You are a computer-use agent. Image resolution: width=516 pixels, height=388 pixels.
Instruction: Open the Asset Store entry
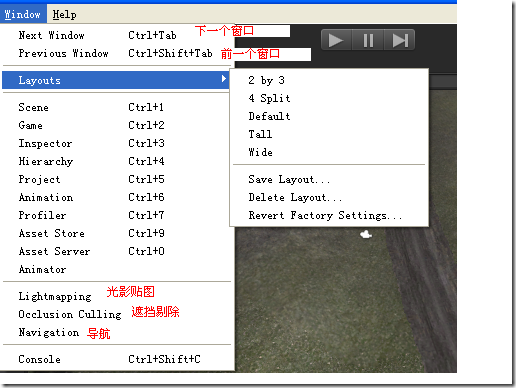pos(117,233)
